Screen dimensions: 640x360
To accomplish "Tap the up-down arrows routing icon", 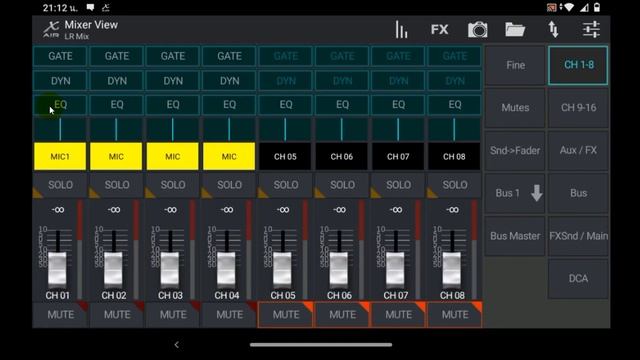I will [553, 30].
